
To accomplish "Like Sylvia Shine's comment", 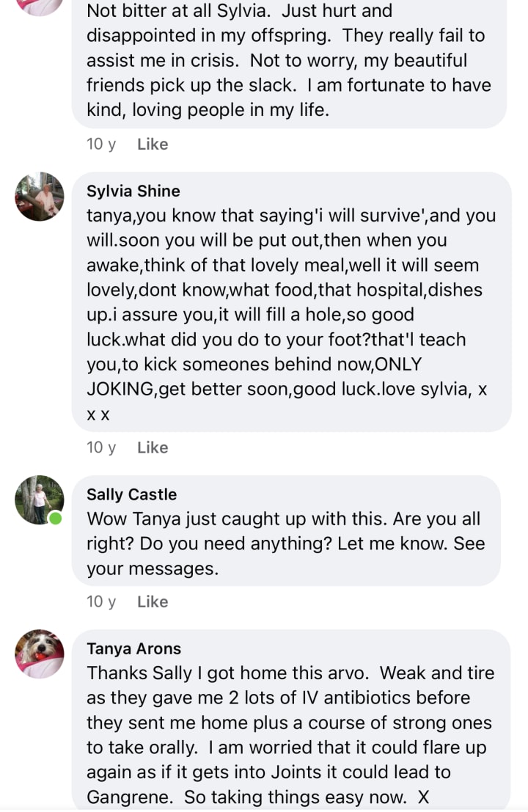I will [153, 447].
